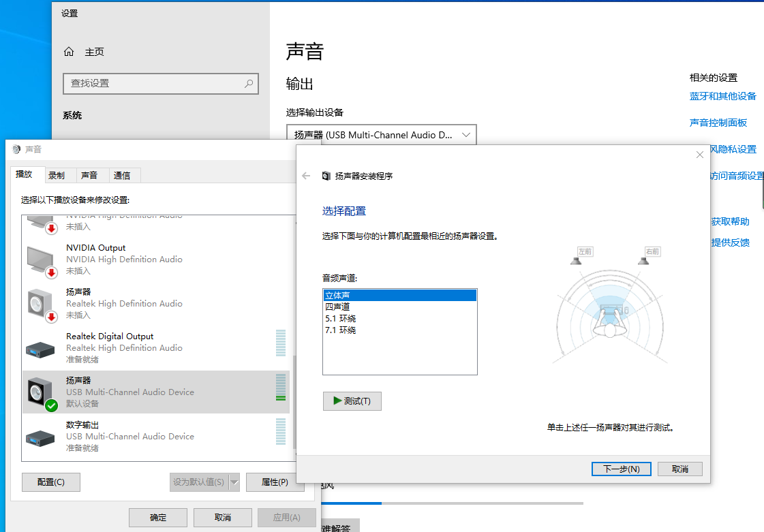Click the volume slider bar in Settings

(452, 503)
